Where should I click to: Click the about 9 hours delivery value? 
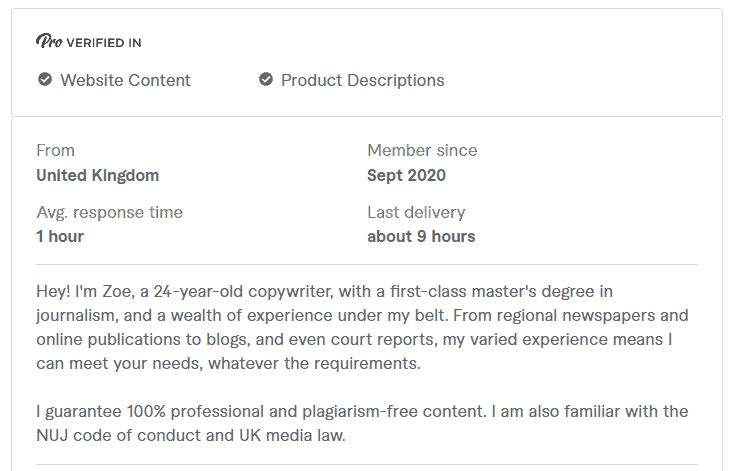[x=421, y=236]
